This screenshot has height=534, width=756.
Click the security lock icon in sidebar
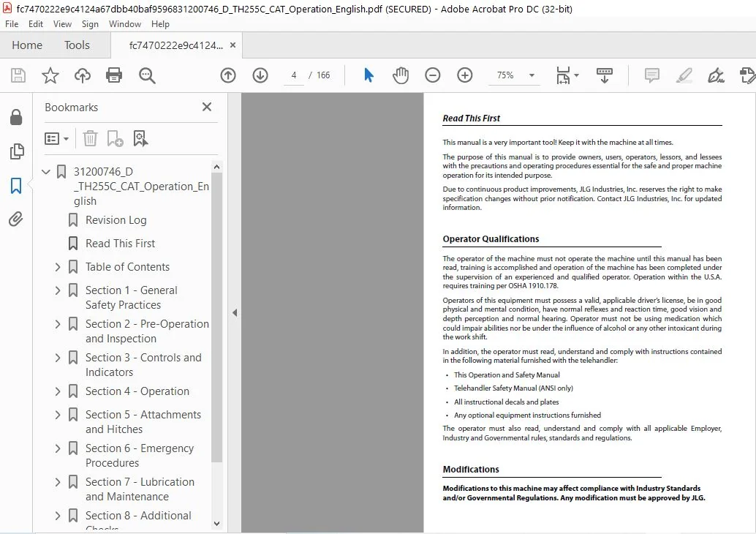(x=16, y=117)
